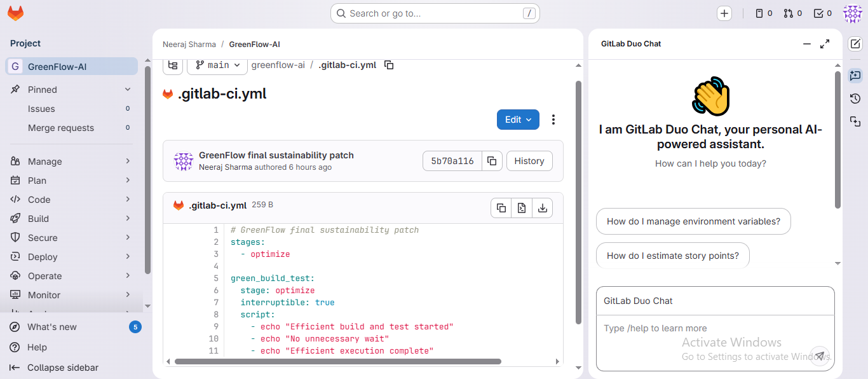Screen dimensions: 868x379
Task: Copy file path icon next to .gitlab-ci.yml
Action: pos(389,65)
